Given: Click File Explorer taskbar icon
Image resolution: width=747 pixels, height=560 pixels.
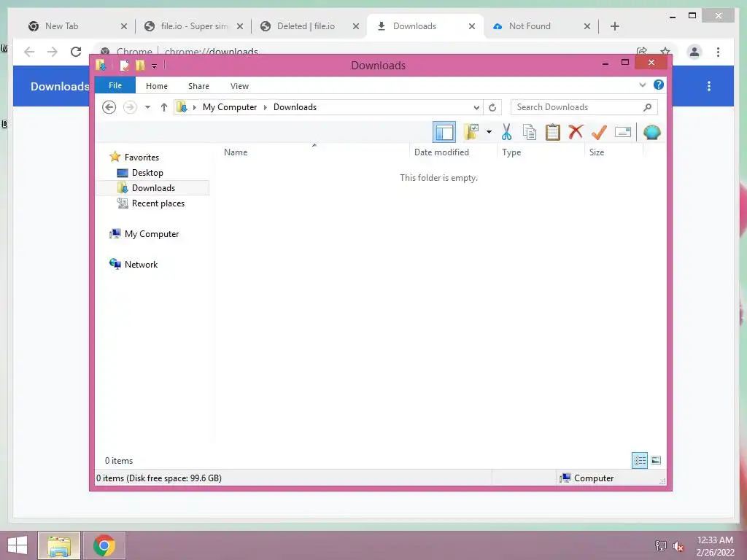Looking at the screenshot, I should point(59,545).
